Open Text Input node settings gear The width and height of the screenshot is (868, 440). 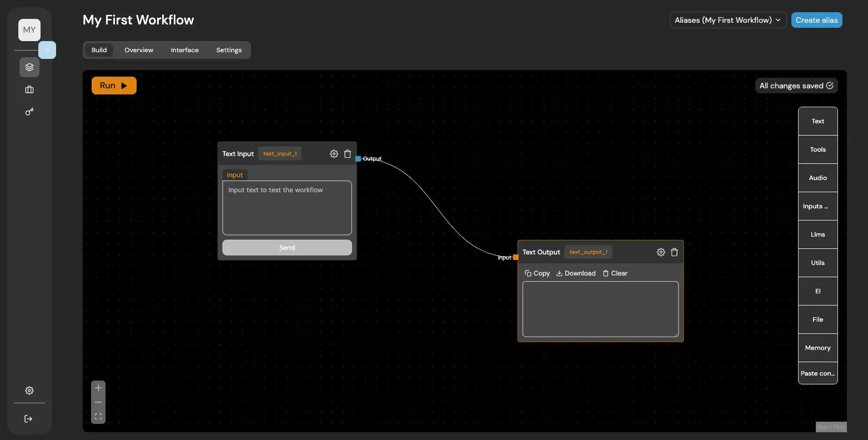click(x=334, y=154)
